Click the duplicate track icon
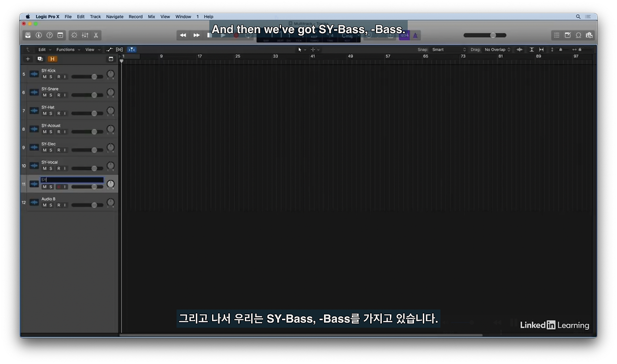The image size is (617, 364). click(x=40, y=59)
